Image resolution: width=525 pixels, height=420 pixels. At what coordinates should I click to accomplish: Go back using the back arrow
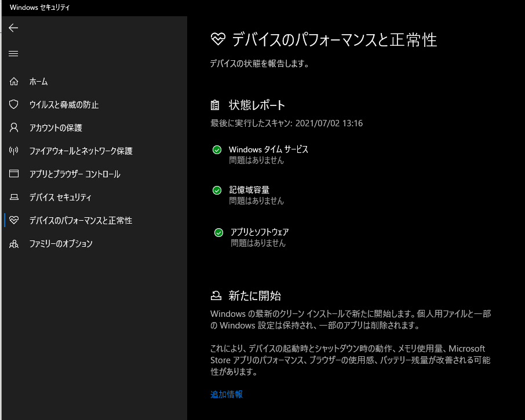13,28
